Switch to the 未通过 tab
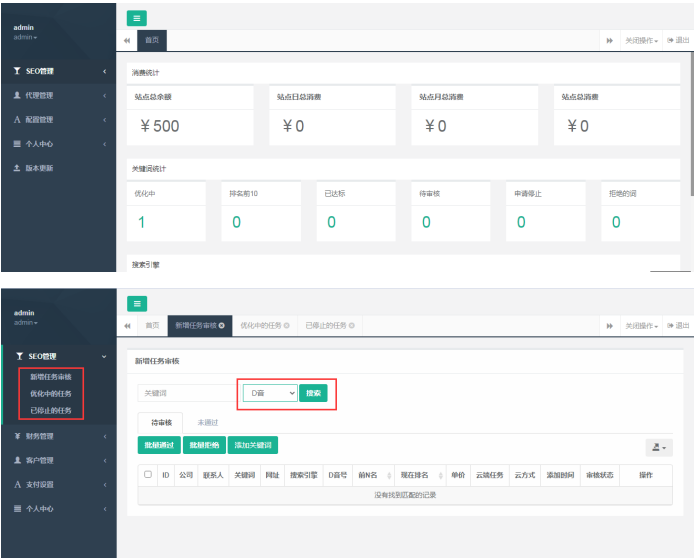 coord(208,423)
